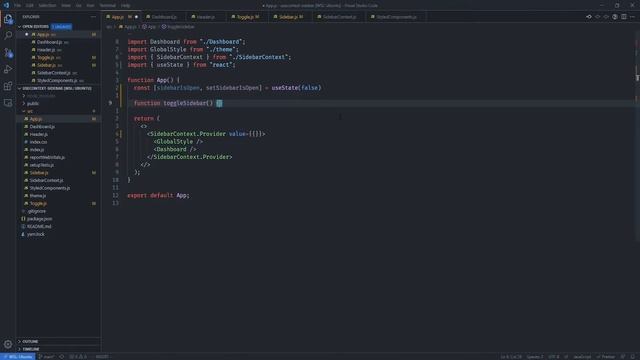Open the Source Control view
The width and height of the screenshot is (640, 360).
pyautogui.click(x=8, y=53)
